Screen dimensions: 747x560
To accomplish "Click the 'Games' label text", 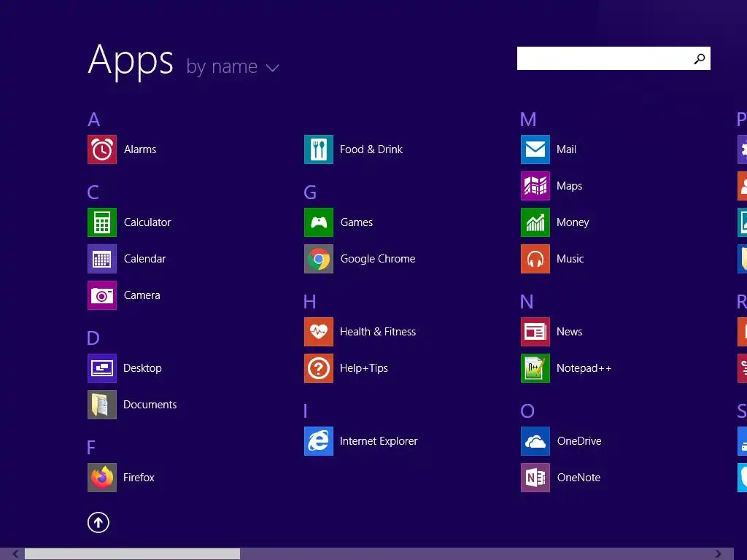I will [357, 222].
